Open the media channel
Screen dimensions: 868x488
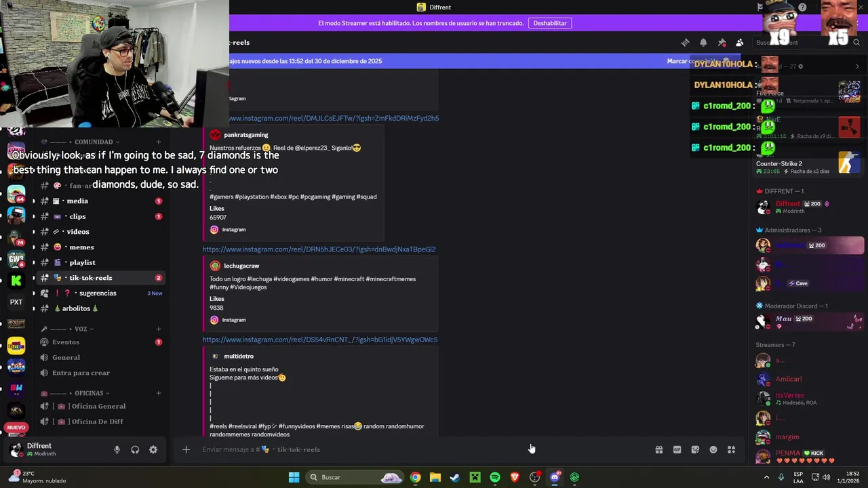(x=100, y=201)
